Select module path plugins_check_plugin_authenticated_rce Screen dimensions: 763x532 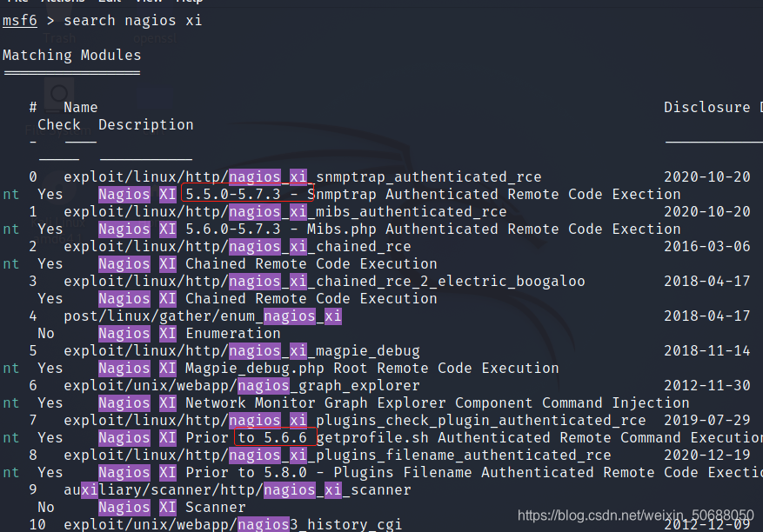pos(354,421)
